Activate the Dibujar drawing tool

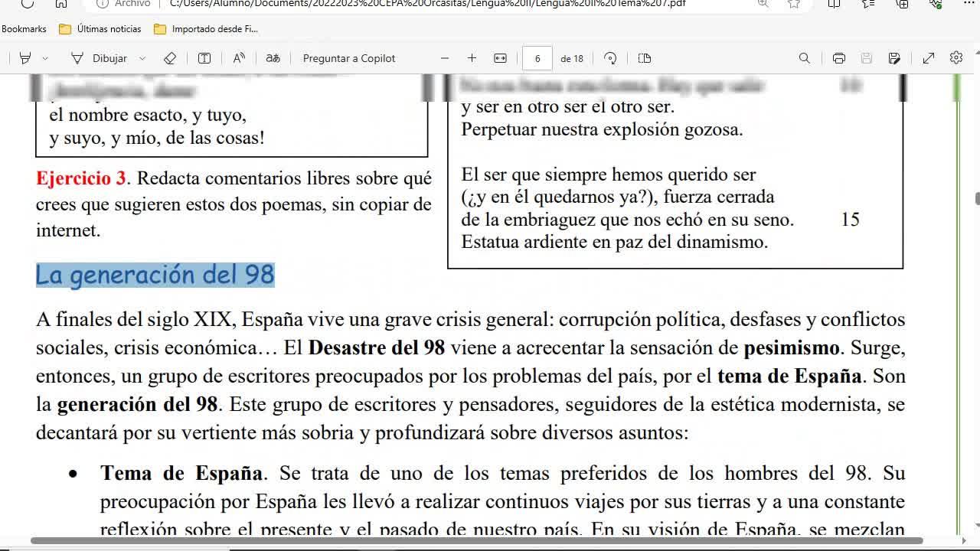pos(100,58)
